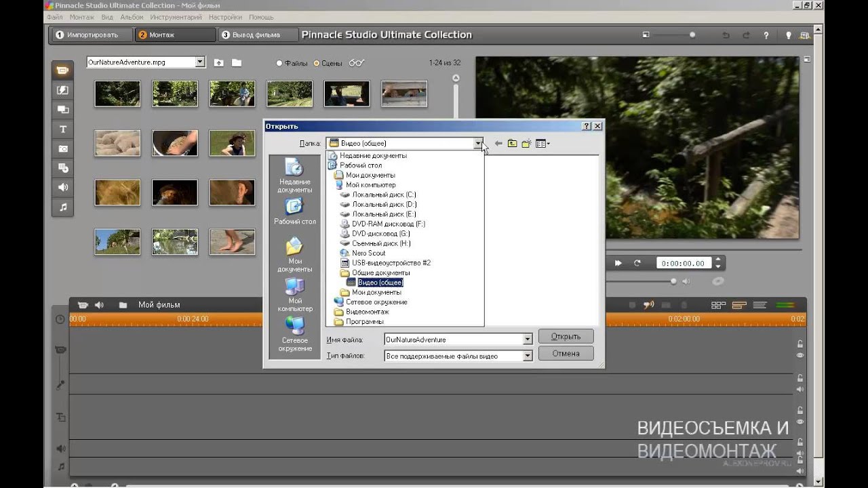This screenshot has width=868, height=488.
Task: Go to Рабочий стол in places bar
Action: [x=294, y=211]
